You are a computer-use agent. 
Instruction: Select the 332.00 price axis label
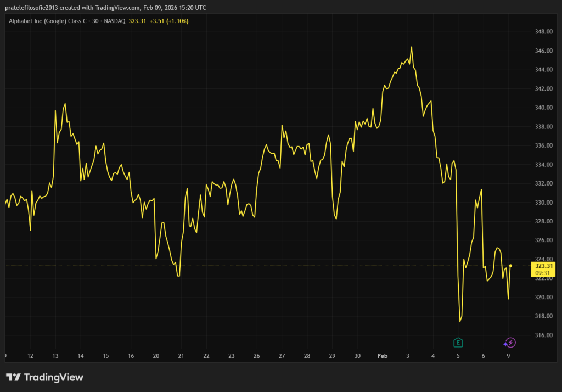click(542, 183)
